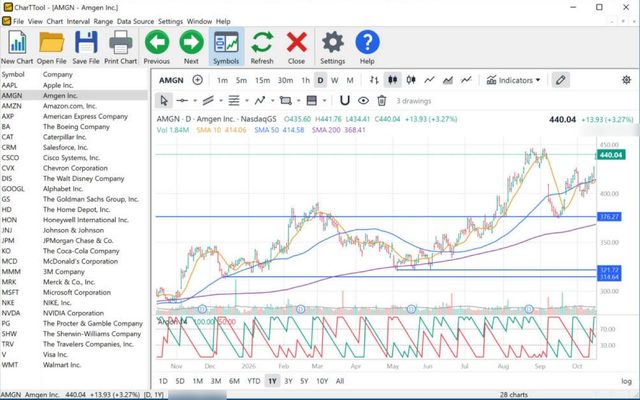Screen dimensions: 640x400
Task: Expand the Fibonacci tool options arrow
Action: (x=247, y=100)
